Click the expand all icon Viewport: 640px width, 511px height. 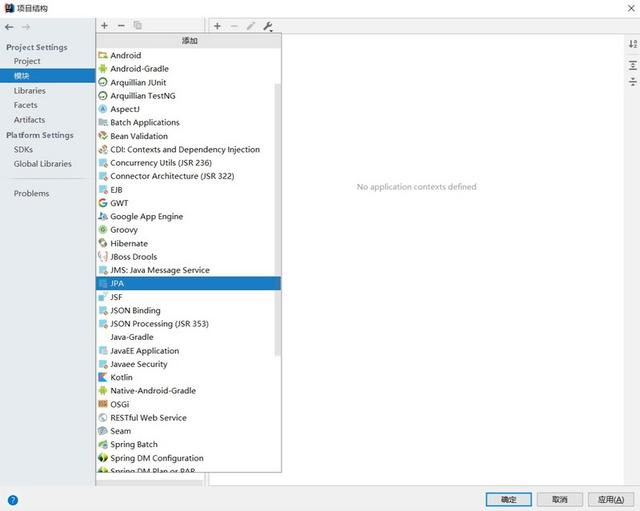pos(632,65)
